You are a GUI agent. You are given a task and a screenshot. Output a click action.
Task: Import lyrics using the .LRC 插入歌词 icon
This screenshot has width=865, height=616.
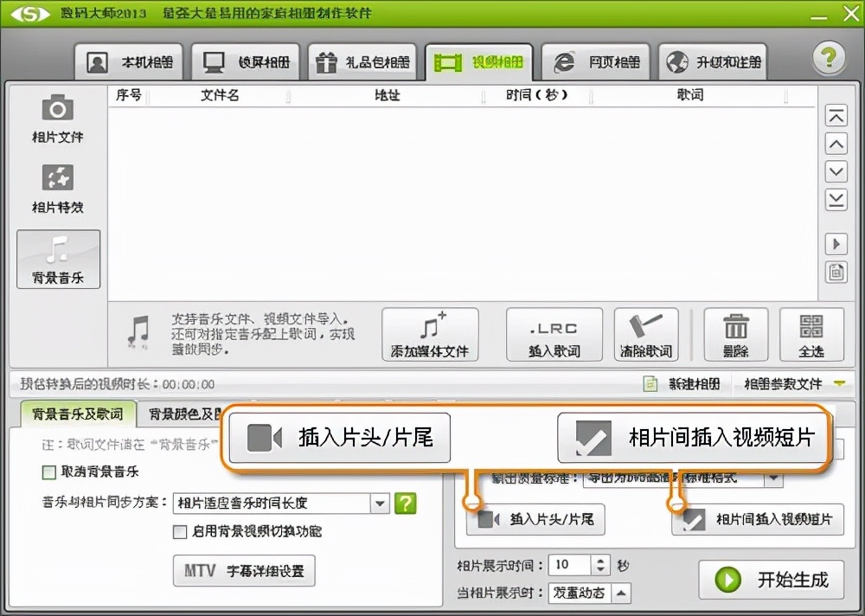point(554,334)
